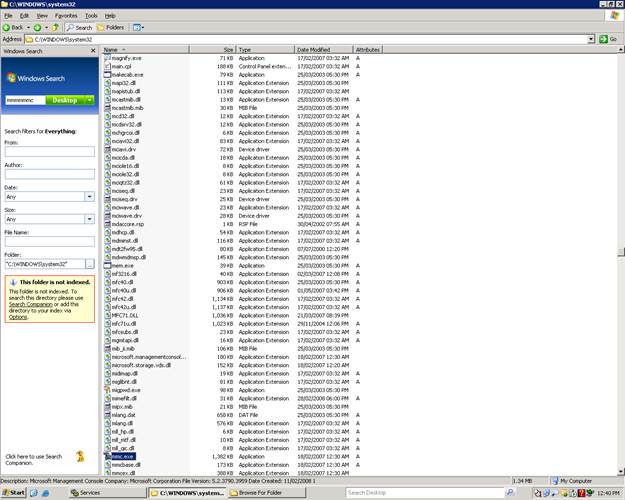
Task: Open the Favorites menu
Action: coord(66,16)
